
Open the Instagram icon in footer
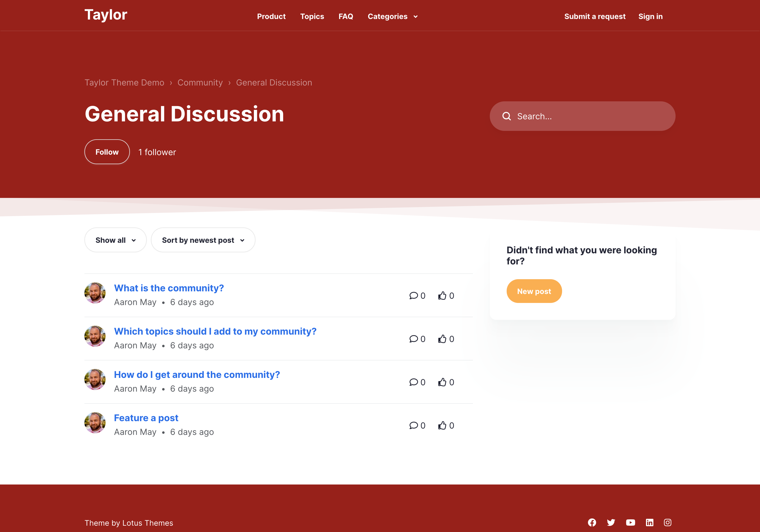click(x=668, y=522)
